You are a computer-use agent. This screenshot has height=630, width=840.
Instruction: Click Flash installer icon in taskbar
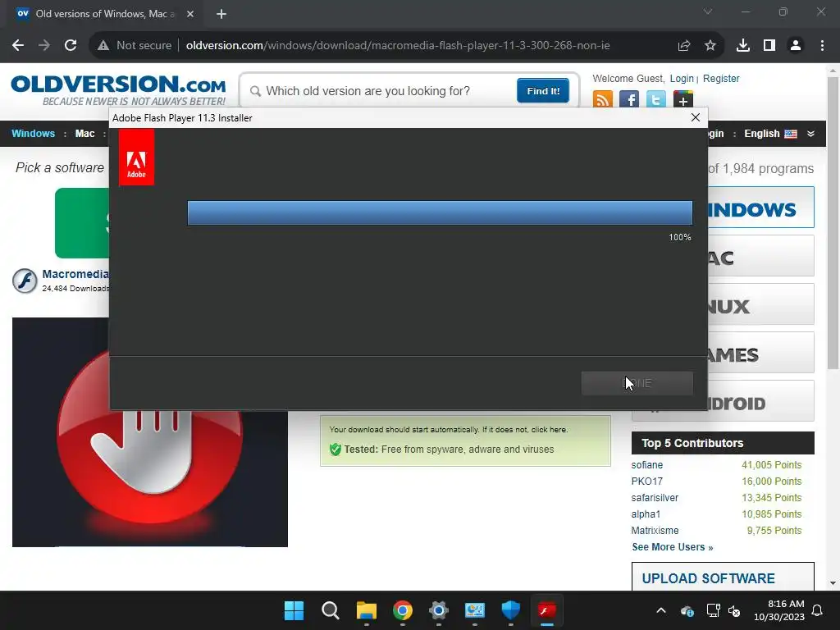point(547,610)
